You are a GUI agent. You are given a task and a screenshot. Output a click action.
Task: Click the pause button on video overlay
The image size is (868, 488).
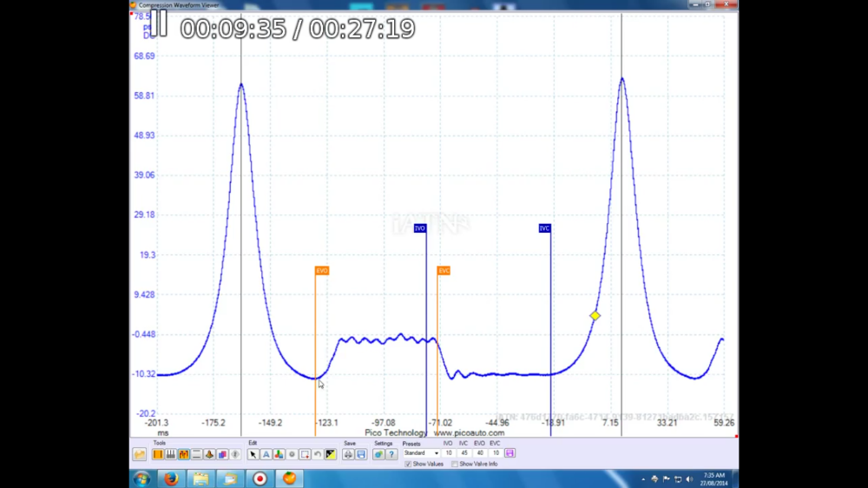pos(161,23)
